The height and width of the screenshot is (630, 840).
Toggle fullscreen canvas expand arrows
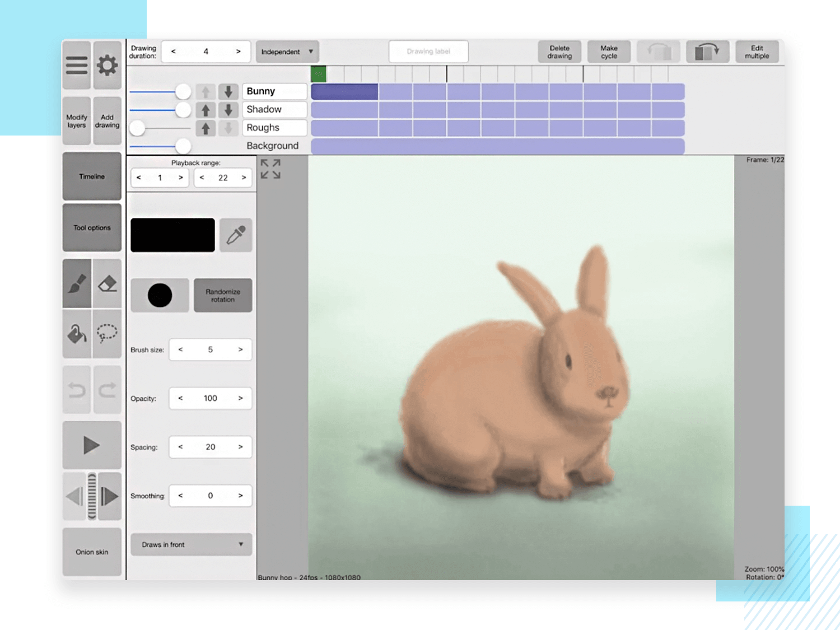point(270,169)
